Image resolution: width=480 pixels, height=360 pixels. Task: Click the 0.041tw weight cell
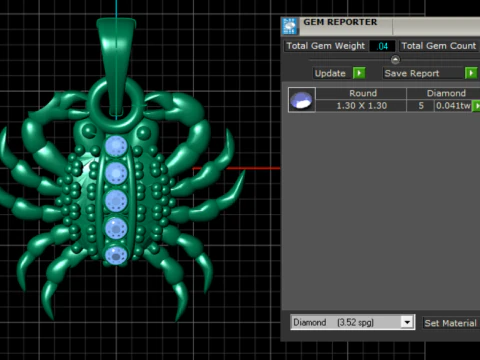pyautogui.click(x=453, y=106)
